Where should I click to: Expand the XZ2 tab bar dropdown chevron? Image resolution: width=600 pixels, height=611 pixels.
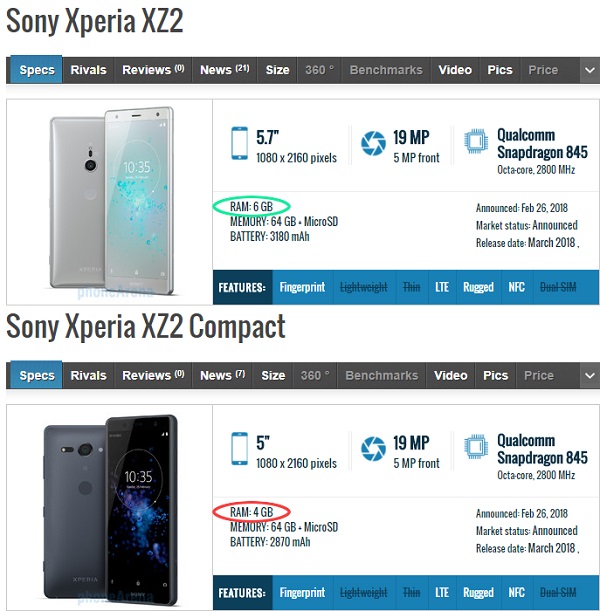(590, 70)
